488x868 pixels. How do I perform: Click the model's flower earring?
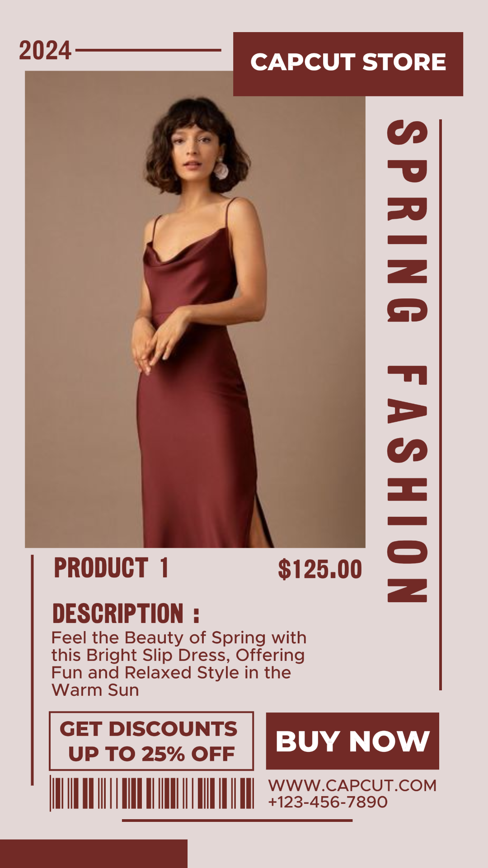[x=221, y=169]
